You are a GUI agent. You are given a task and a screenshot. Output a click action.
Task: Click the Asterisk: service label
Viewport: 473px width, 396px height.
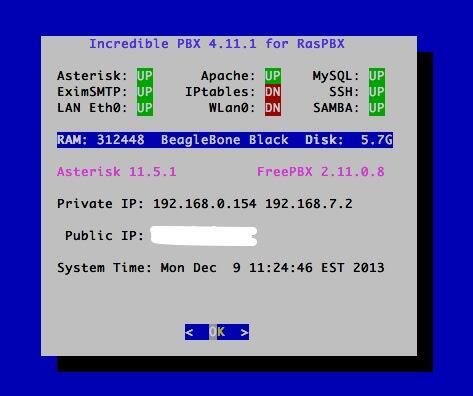pos(92,76)
